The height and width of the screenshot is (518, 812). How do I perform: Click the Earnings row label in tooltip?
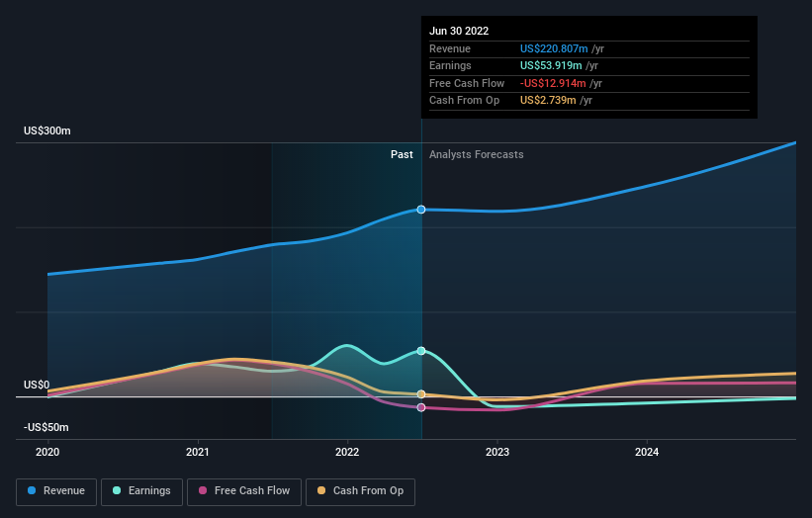450,65
